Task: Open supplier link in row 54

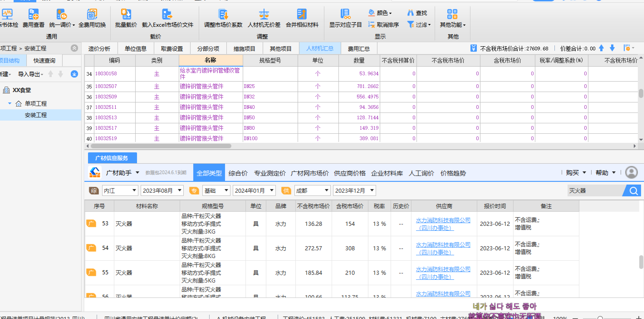Action: [x=443, y=248]
